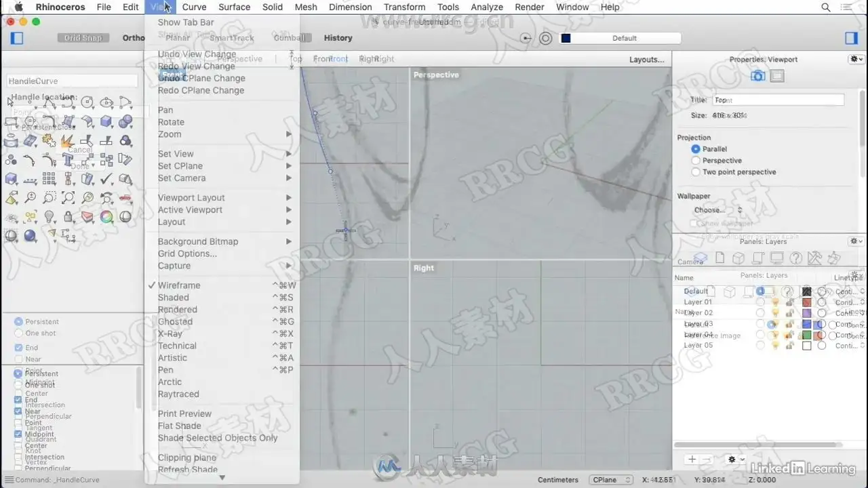Choose Show Tab Bar from View menu
The image size is (868, 488).
[x=186, y=22]
